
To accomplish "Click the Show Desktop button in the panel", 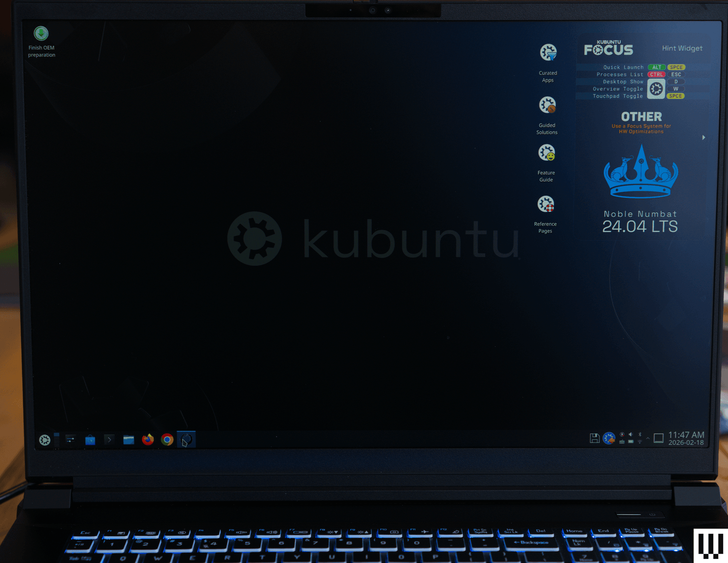I will (x=658, y=438).
